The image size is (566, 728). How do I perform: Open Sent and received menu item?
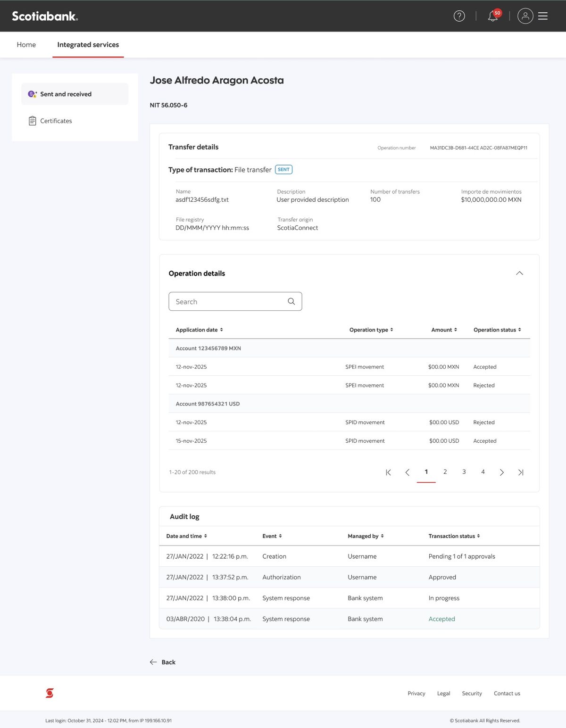[75, 94]
